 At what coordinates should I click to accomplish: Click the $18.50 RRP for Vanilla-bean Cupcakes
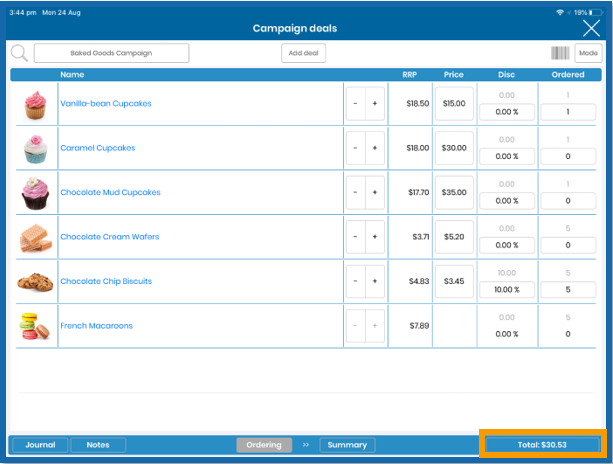tap(418, 104)
